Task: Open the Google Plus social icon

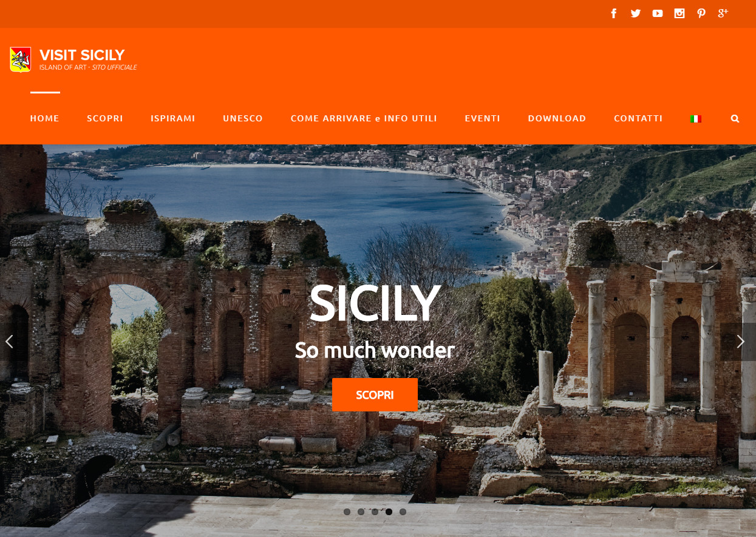Action: coord(723,13)
